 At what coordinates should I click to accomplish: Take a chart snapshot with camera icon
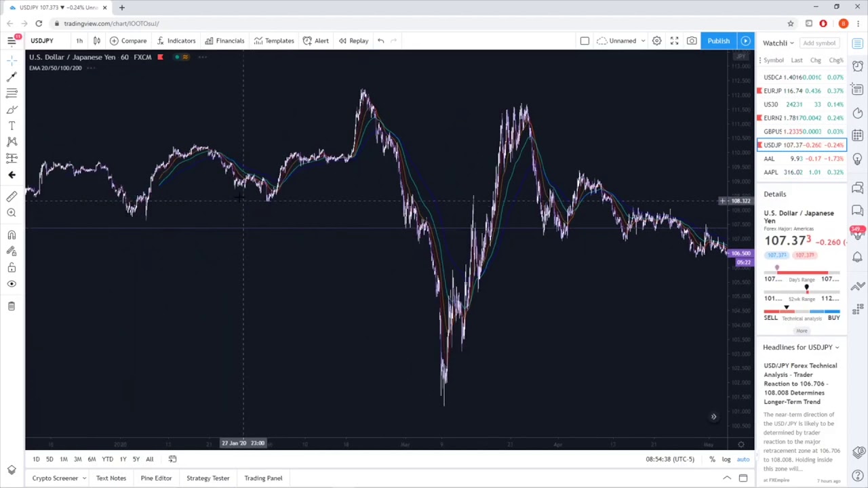pos(692,41)
